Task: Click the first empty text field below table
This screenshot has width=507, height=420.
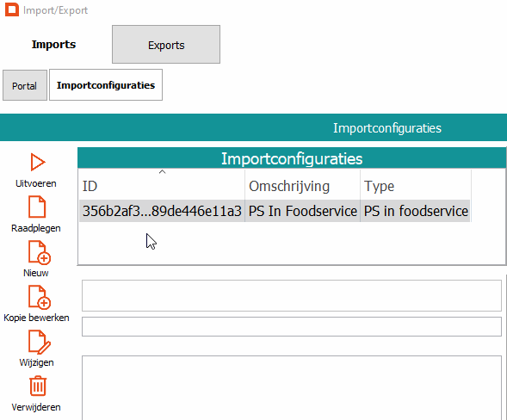Action: (292, 295)
